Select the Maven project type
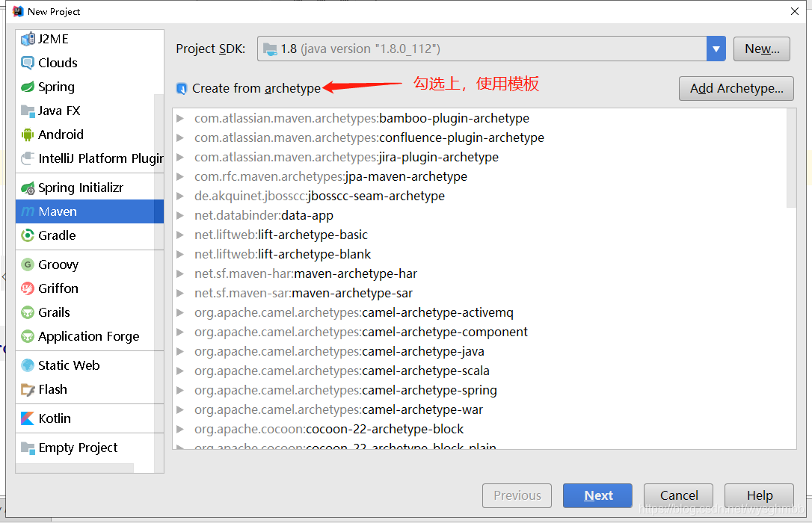The width and height of the screenshot is (812, 523). click(x=90, y=211)
